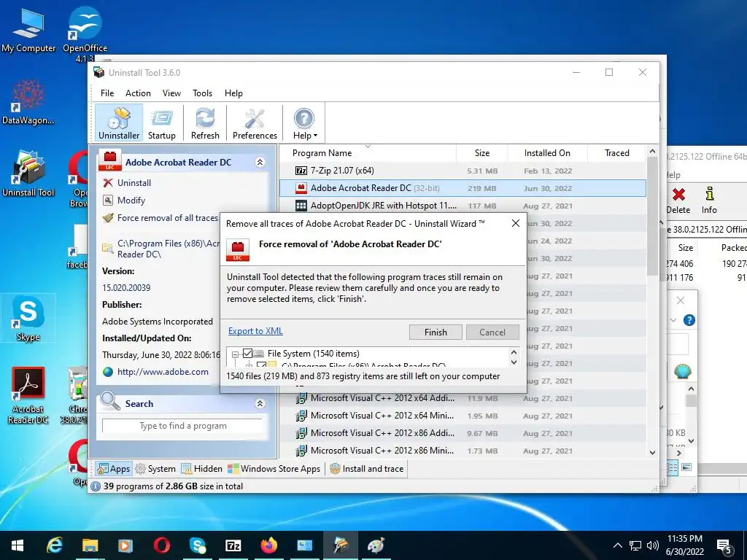
Task: Open Preferences from the toolbar
Action: click(255, 123)
